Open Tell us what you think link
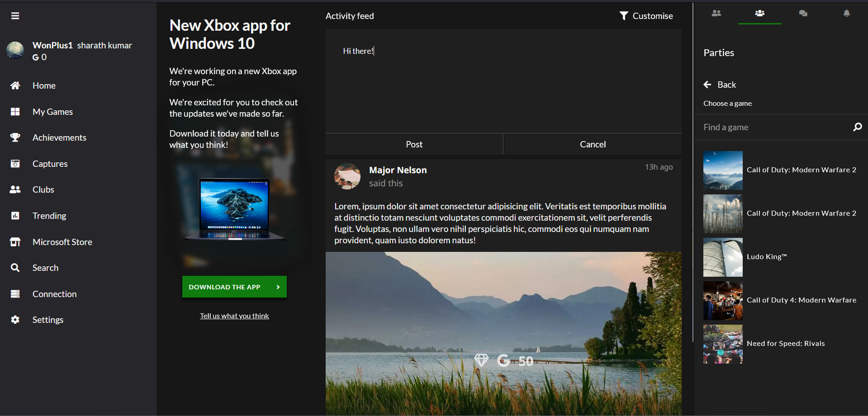The image size is (868, 416). coord(234,316)
